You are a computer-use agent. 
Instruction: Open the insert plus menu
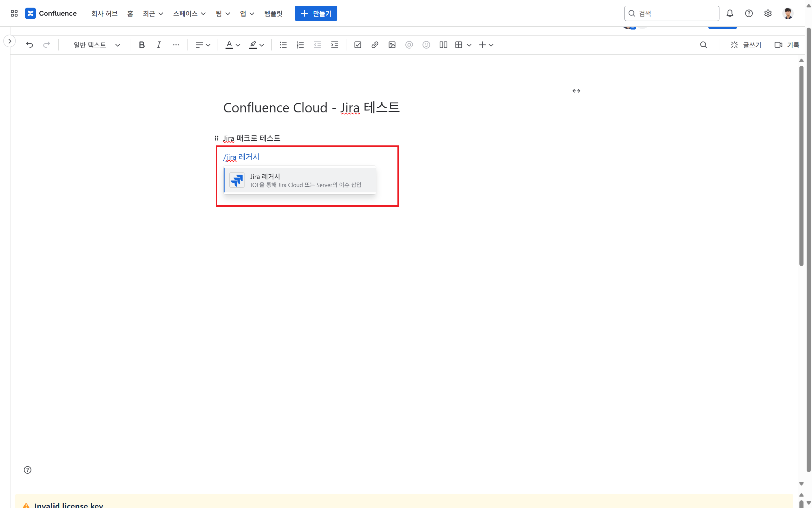click(x=486, y=45)
